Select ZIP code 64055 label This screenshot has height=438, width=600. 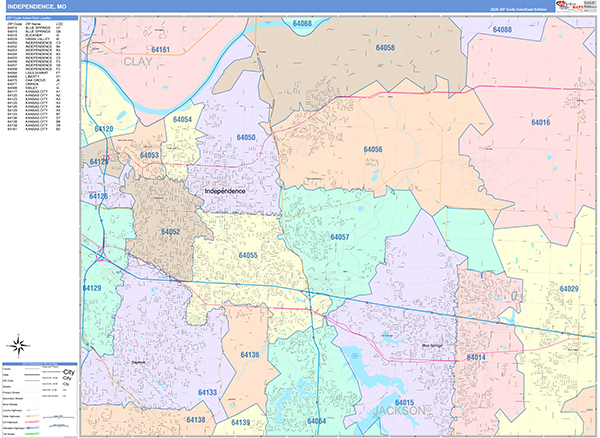pos(247,255)
